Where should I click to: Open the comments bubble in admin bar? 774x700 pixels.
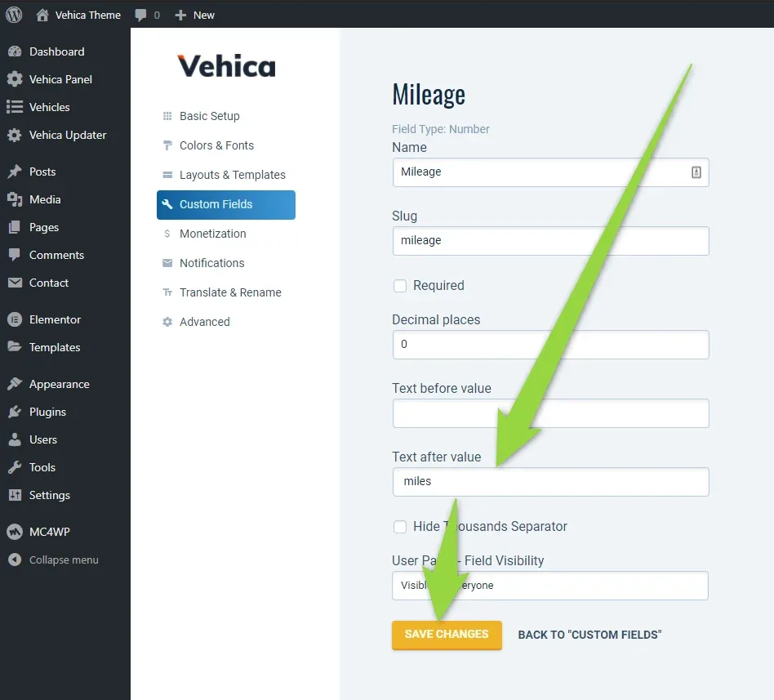[140, 16]
